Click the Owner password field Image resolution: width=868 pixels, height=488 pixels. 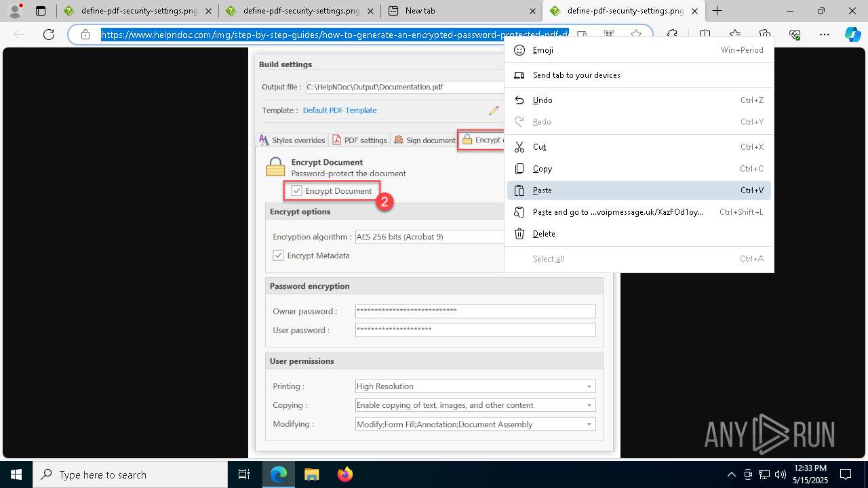475,311
